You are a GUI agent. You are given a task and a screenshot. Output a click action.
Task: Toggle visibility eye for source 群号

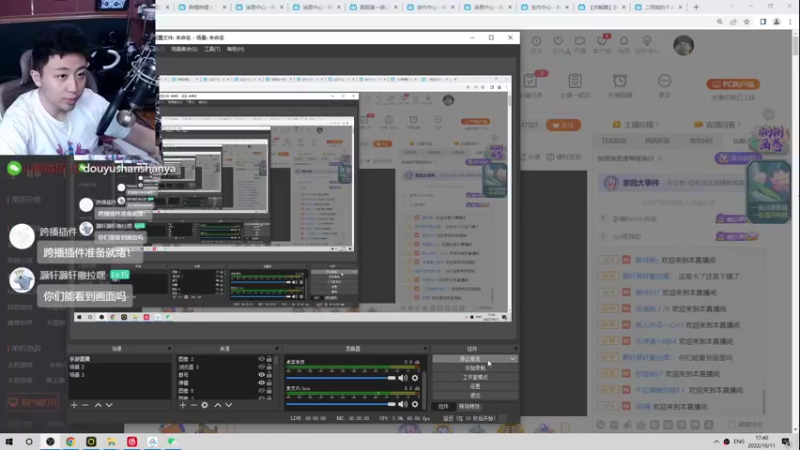(261, 375)
